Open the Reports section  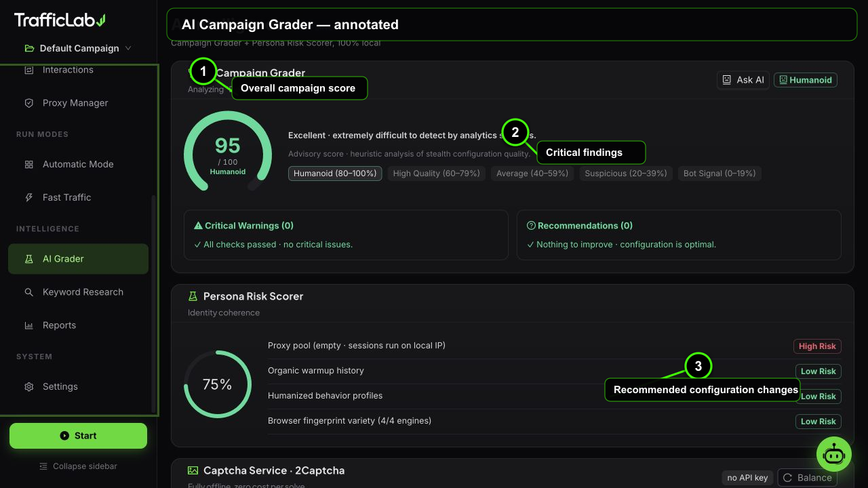pos(78,325)
